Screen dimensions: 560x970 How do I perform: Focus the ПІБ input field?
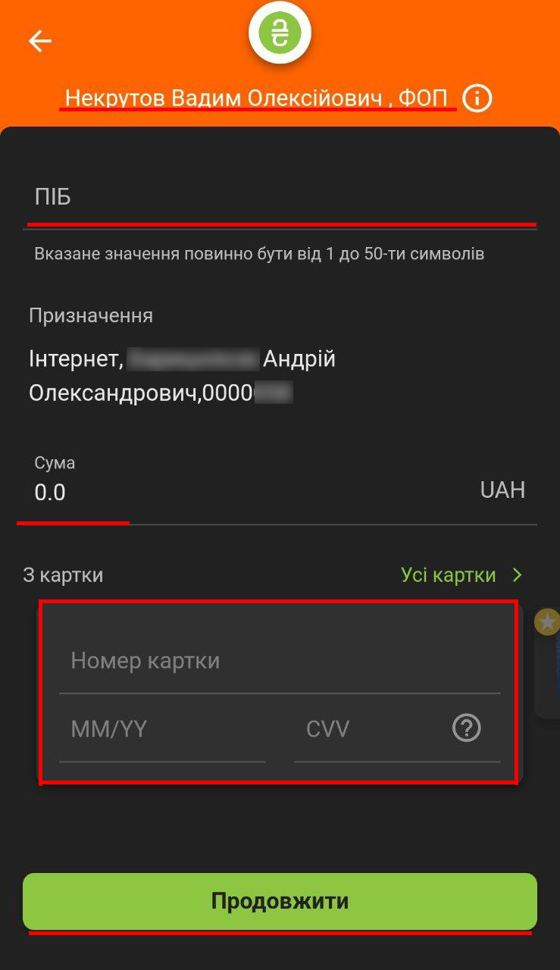click(x=282, y=199)
